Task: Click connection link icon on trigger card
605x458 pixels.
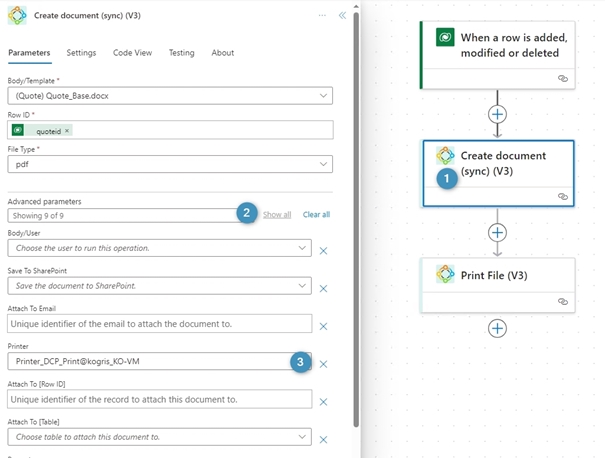Action: click(x=563, y=79)
